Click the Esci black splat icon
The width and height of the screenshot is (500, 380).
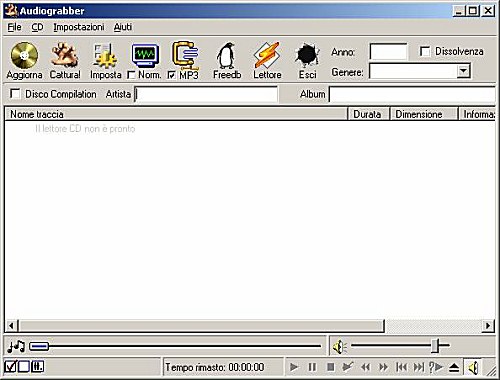click(x=307, y=55)
